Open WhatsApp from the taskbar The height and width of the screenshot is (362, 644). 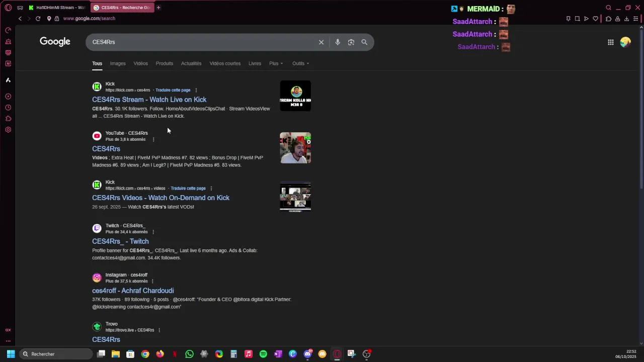189,354
